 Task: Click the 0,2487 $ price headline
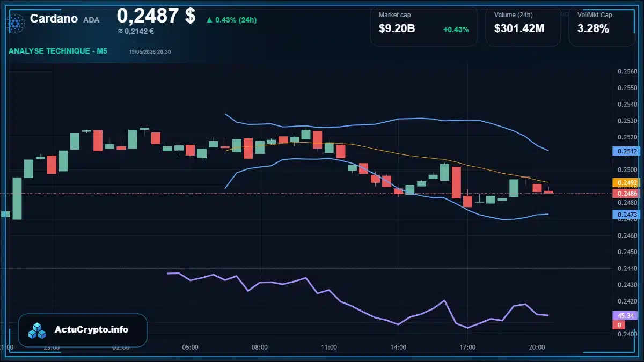[156, 16]
